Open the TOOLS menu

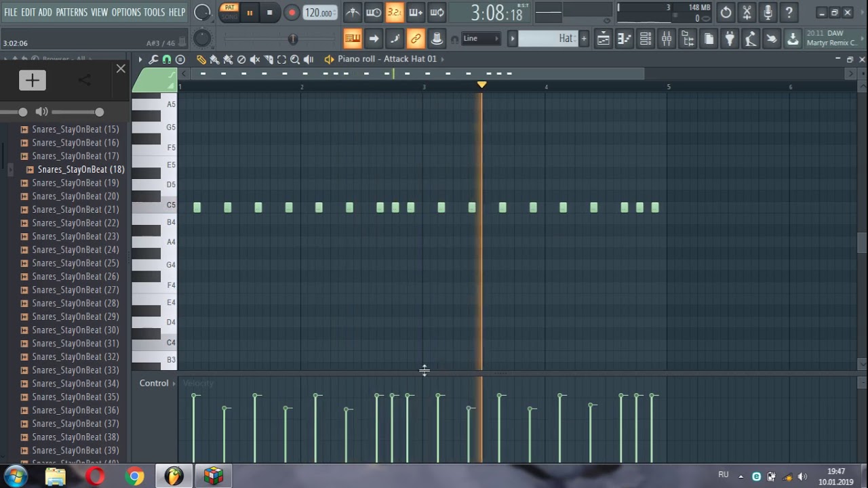[x=154, y=12]
